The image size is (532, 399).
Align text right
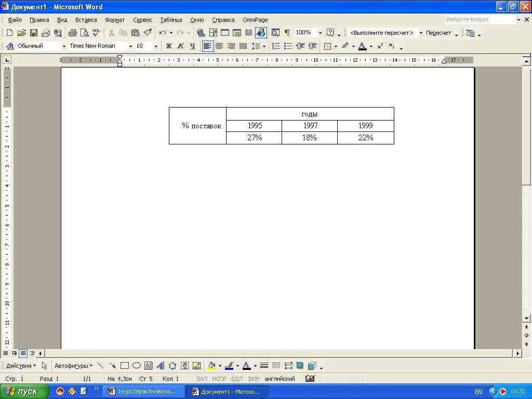tap(231, 46)
